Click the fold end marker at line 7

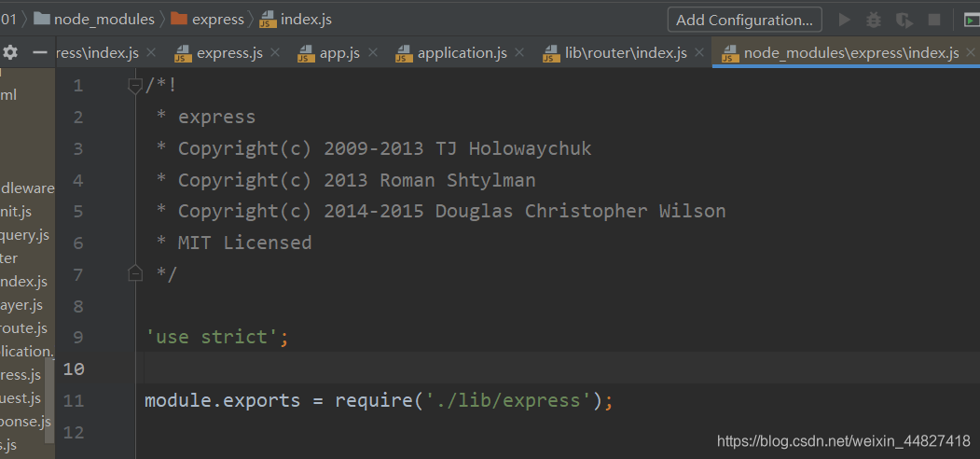[135, 273]
